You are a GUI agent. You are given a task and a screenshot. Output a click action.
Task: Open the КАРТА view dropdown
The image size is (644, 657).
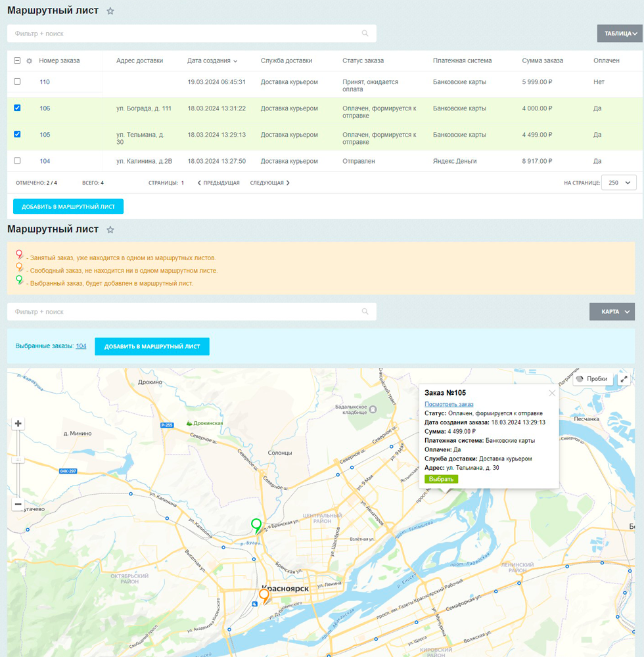point(612,311)
